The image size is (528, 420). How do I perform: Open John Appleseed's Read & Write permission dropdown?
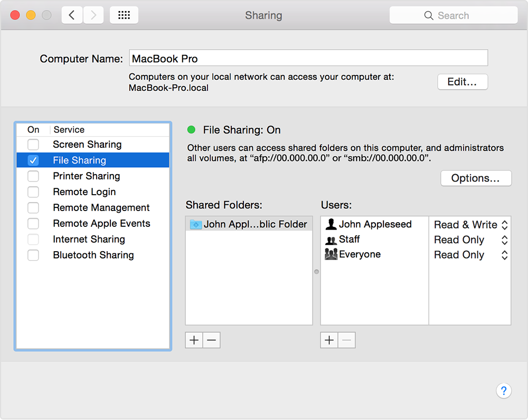click(x=504, y=224)
